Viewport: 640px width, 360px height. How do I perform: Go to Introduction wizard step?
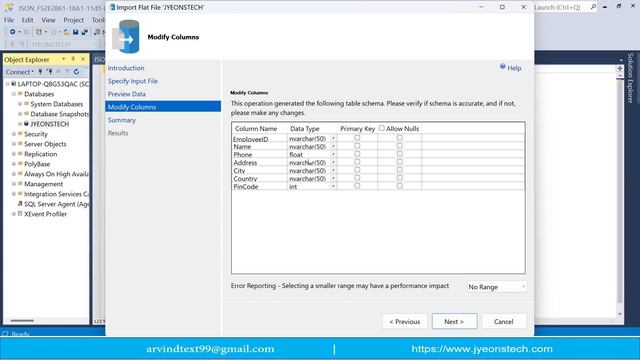click(x=126, y=68)
